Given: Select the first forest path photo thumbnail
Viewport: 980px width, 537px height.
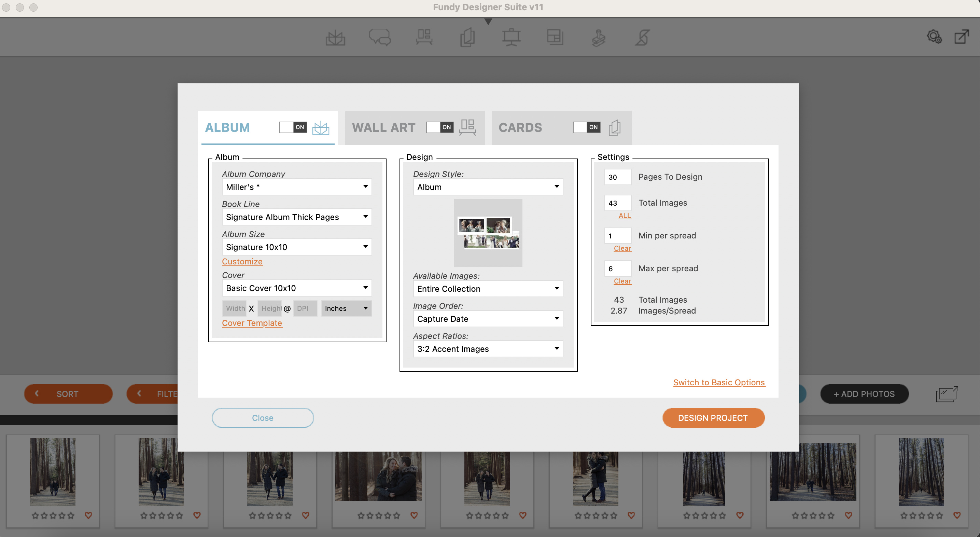Looking at the screenshot, I should pos(53,472).
